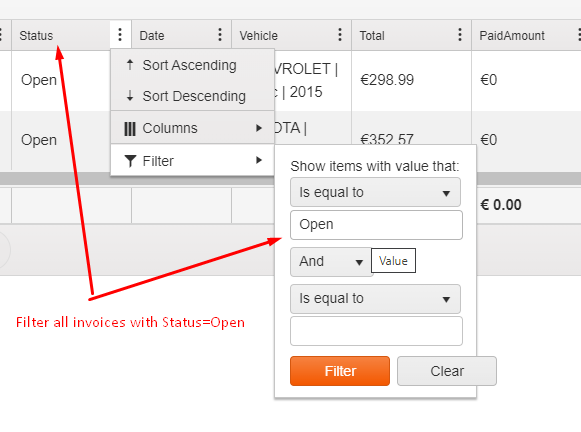This screenshot has height=432, width=581.
Task: Open the first 'Is equal to' dropdown
Action: (375, 192)
